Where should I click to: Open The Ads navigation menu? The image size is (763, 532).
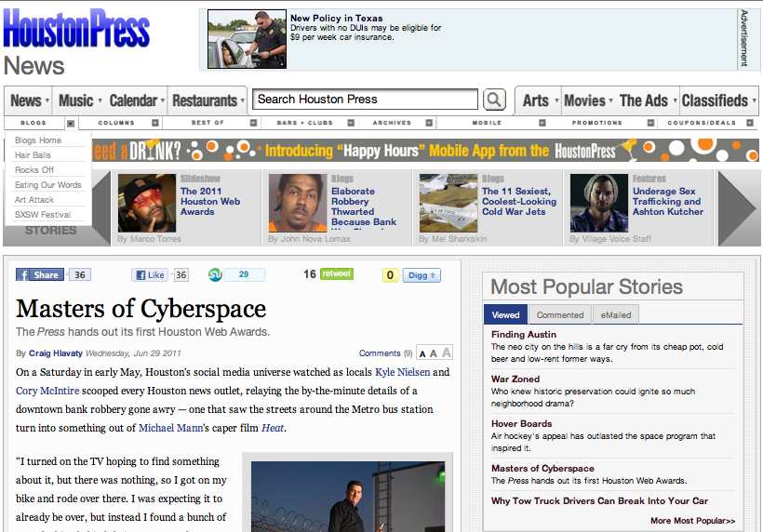tap(648, 100)
